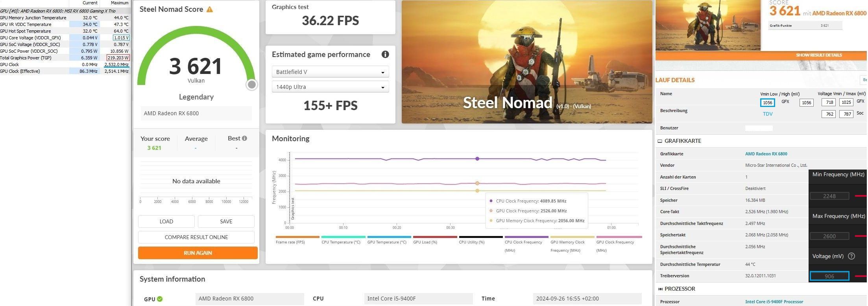Click the orange warning icon beside Steel Nomad Score
This screenshot has height=306, width=868.
[210, 9]
